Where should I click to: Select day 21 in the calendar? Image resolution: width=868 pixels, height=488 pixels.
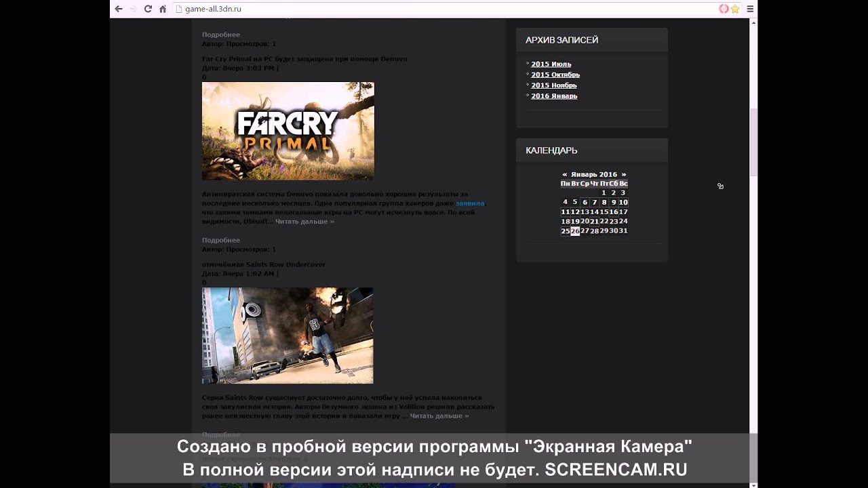[594, 222]
